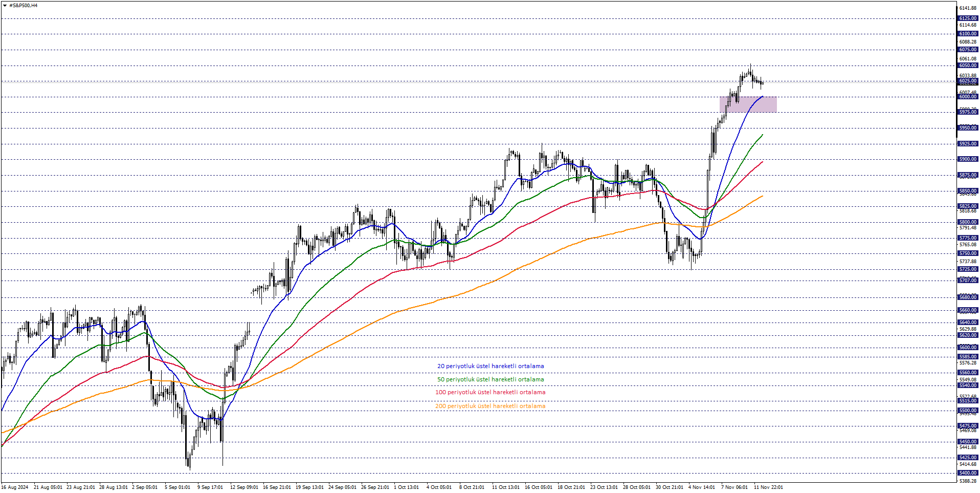Click the '11 Oct 13:01' date label
The height and width of the screenshot is (493, 980).
tap(506, 487)
